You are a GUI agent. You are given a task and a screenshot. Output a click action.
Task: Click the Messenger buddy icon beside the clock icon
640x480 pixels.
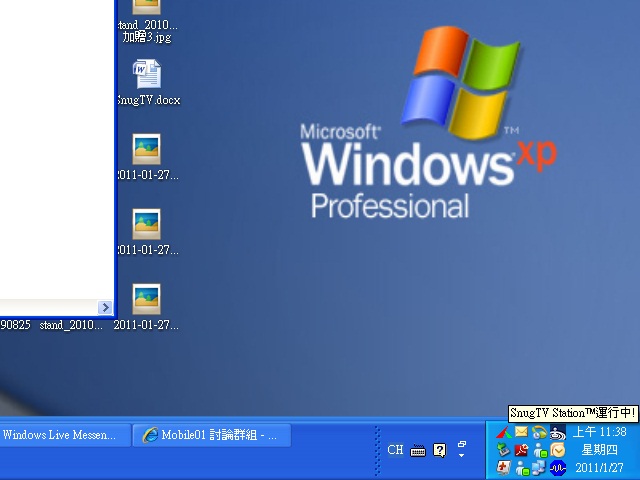pos(540,450)
